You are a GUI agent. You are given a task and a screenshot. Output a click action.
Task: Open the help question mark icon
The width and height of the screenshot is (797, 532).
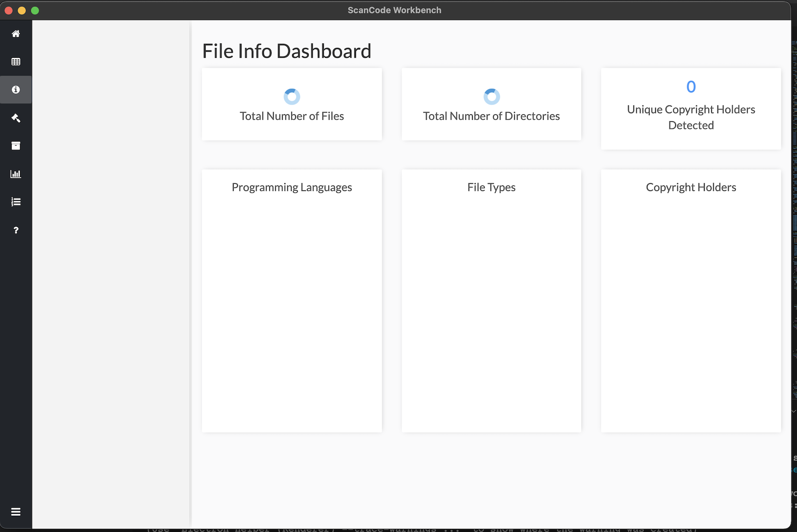16,230
